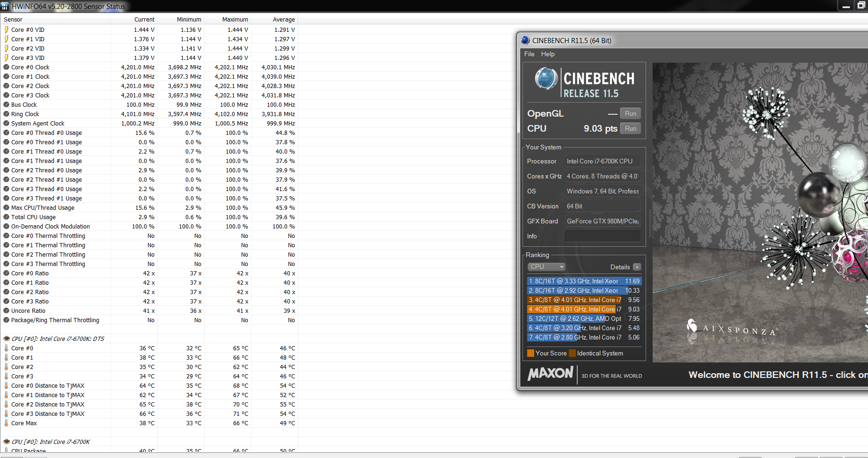This screenshot has height=458, width=868.
Task: Click the icon beside Bus Clock
Action: point(7,104)
